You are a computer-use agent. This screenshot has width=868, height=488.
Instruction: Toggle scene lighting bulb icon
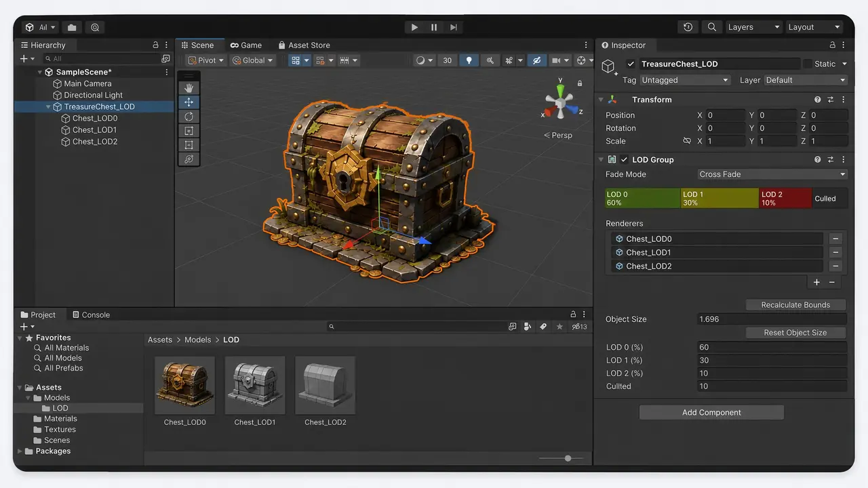[469, 60]
